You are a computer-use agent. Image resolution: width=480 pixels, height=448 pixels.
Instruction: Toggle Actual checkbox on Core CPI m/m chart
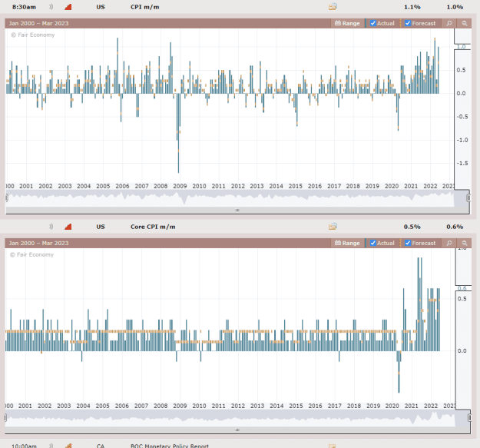[x=372, y=243]
